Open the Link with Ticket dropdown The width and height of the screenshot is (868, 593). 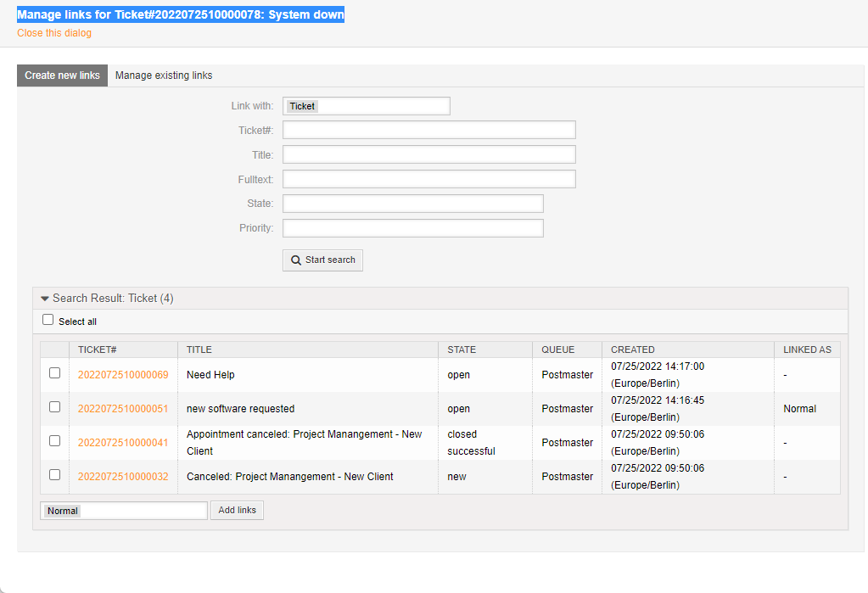[366, 106]
